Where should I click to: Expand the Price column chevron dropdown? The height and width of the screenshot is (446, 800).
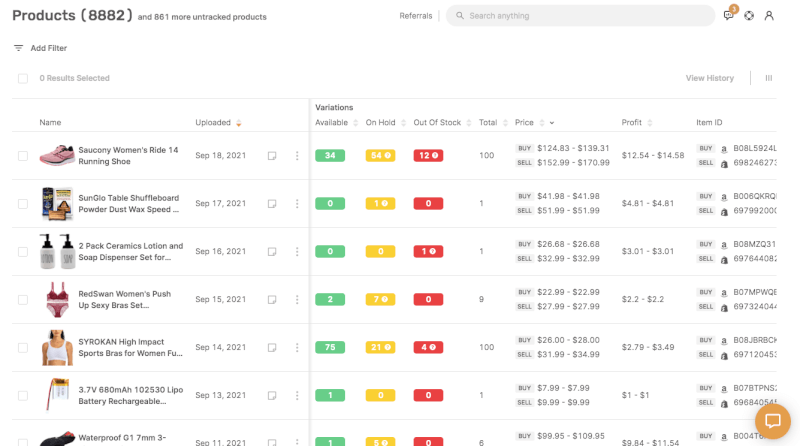552,123
